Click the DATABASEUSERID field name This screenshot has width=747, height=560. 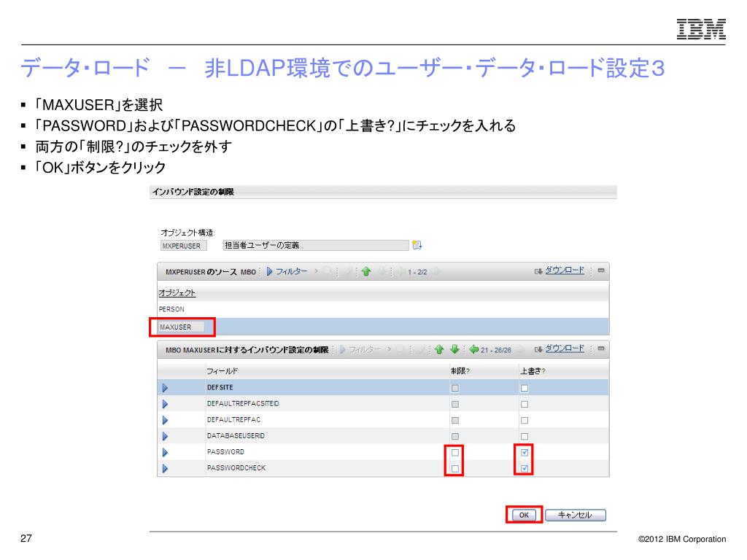point(236,436)
